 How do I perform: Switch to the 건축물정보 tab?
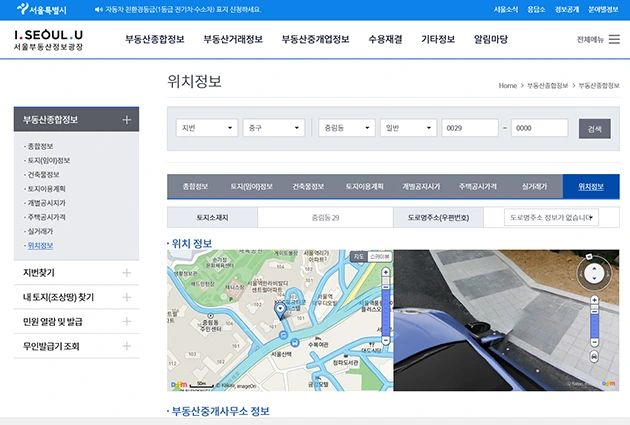(x=308, y=186)
